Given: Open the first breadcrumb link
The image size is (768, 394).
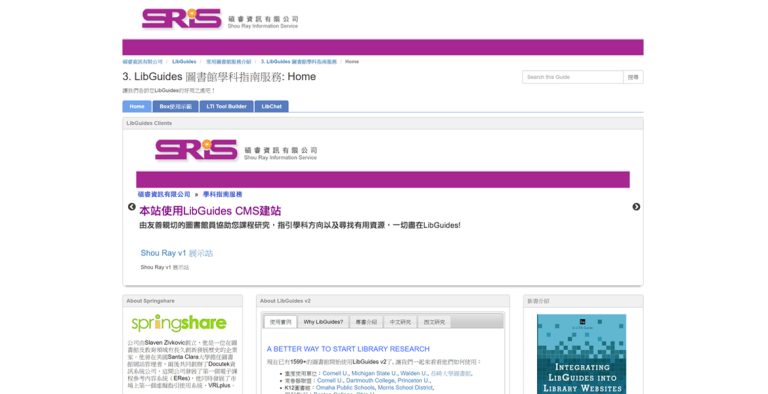Looking at the screenshot, I should 143,62.
